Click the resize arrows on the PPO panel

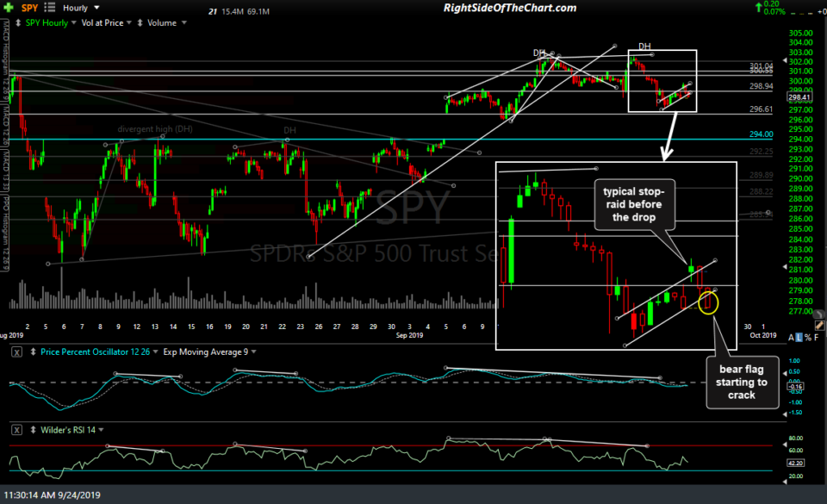click(33, 351)
